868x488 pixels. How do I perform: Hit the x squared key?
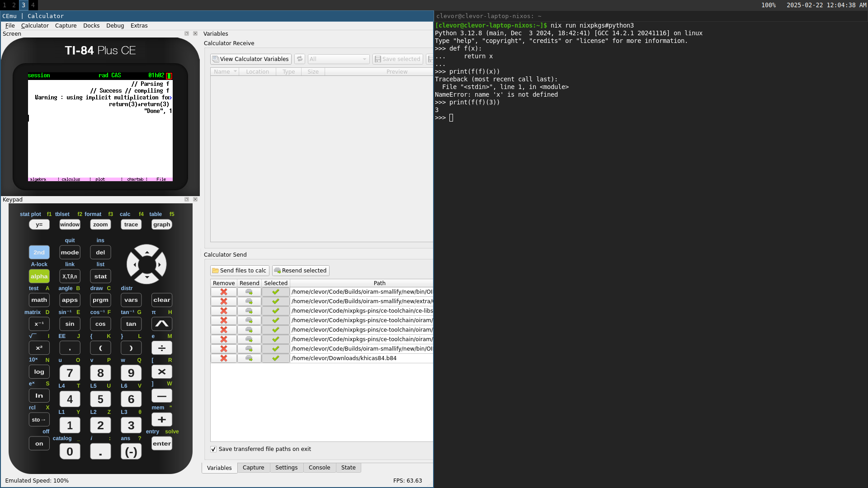tap(39, 348)
